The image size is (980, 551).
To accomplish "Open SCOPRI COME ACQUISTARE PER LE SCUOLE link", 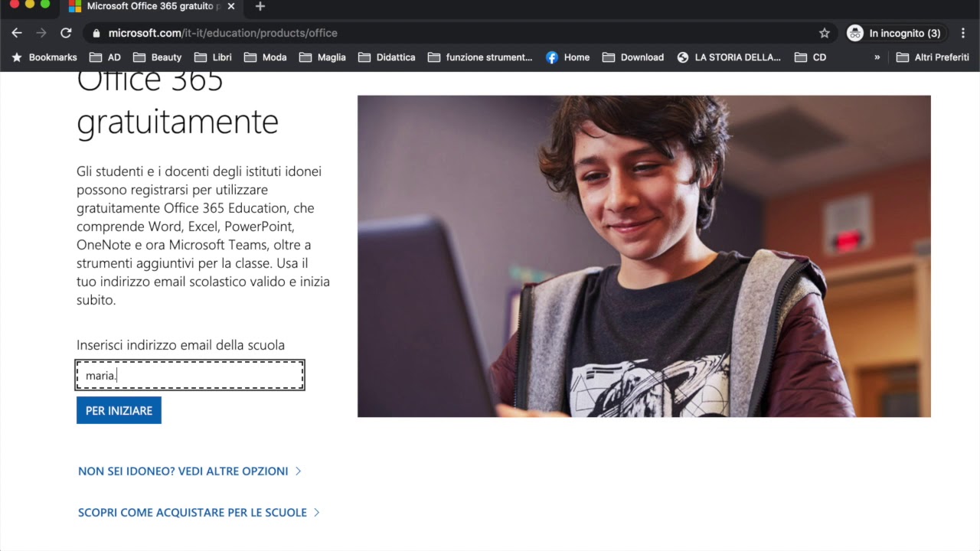I will coord(199,513).
